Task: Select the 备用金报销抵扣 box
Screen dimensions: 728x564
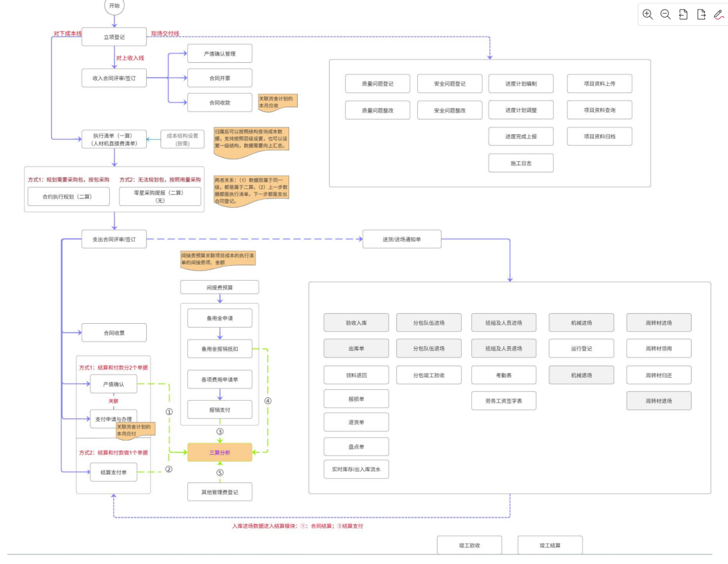Action: point(220,349)
